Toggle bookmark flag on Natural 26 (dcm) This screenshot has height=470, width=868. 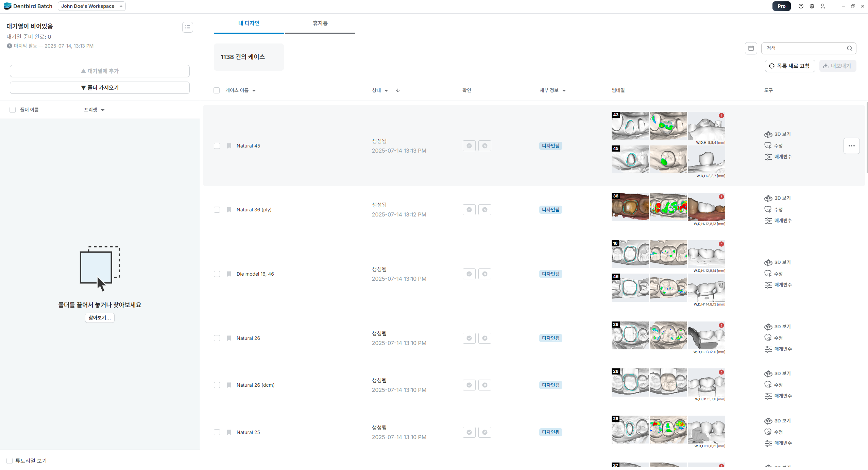(229, 385)
